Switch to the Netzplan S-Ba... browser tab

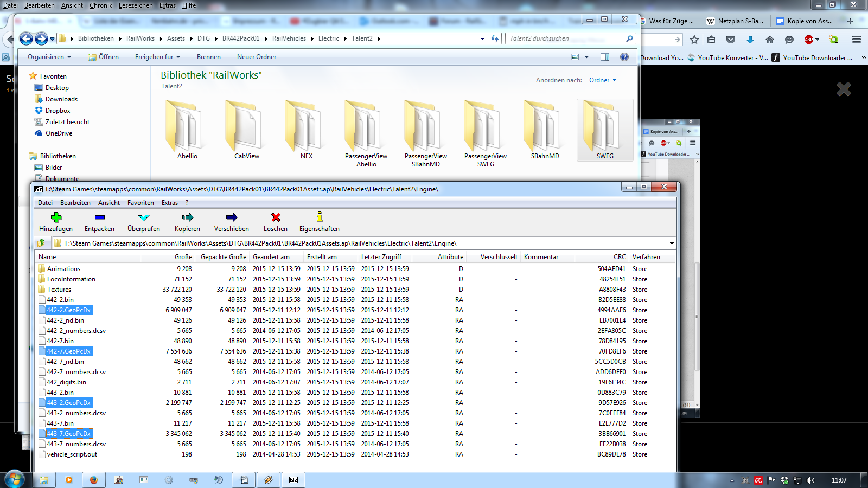(x=736, y=21)
